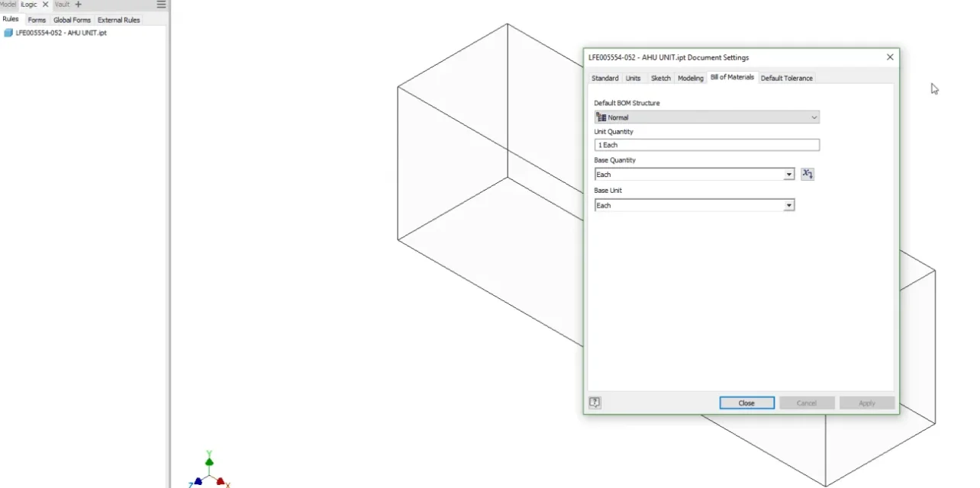Close the Document Settings dialog with X
Viewport: 980px width, 488px height.
click(x=890, y=57)
